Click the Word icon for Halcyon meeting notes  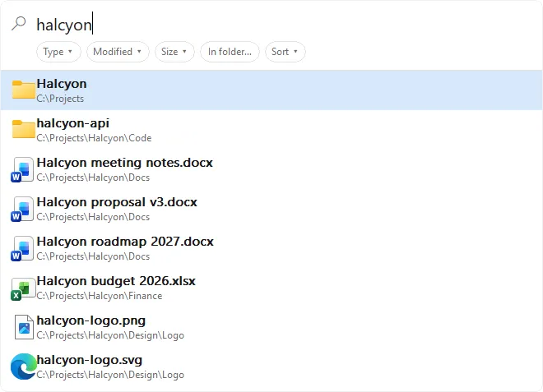tap(22, 169)
